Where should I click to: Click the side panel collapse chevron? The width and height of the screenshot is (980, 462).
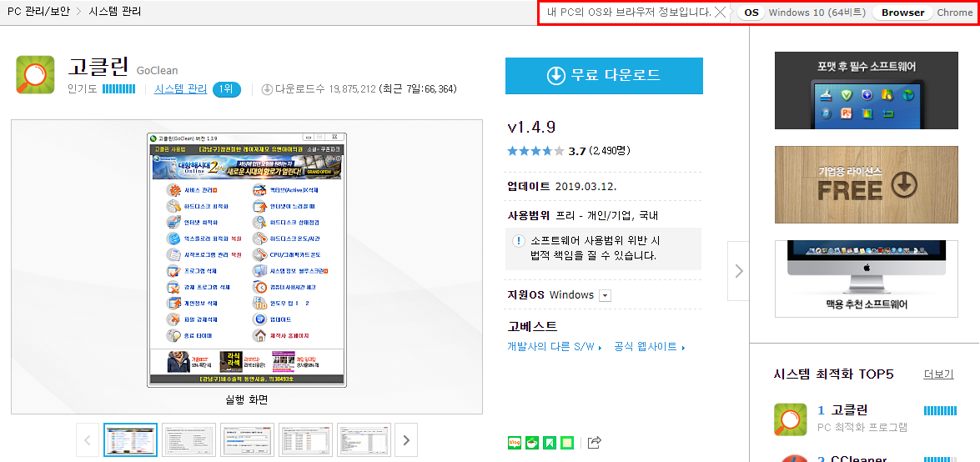pos(739,271)
